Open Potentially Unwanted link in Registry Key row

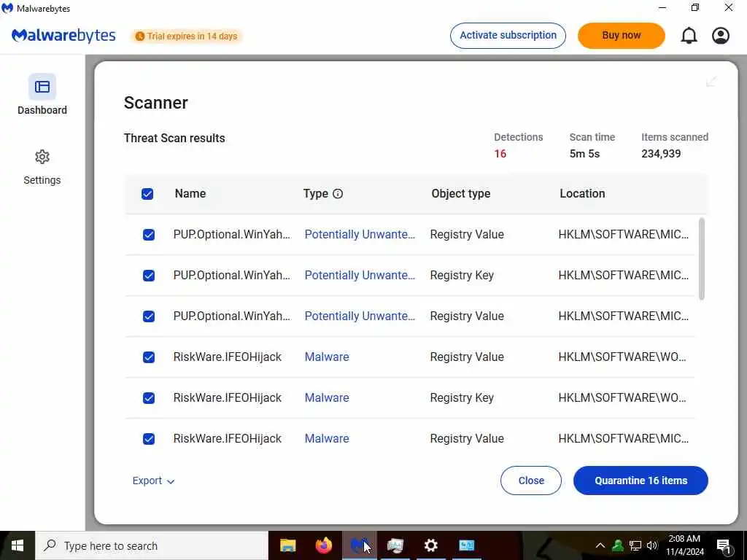pyautogui.click(x=360, y=275)
